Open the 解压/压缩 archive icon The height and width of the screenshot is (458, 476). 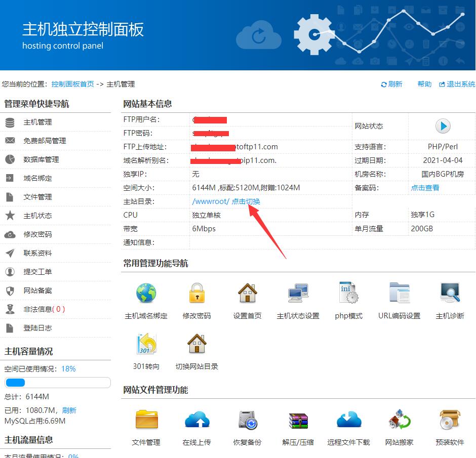click(x=298, y=420)
